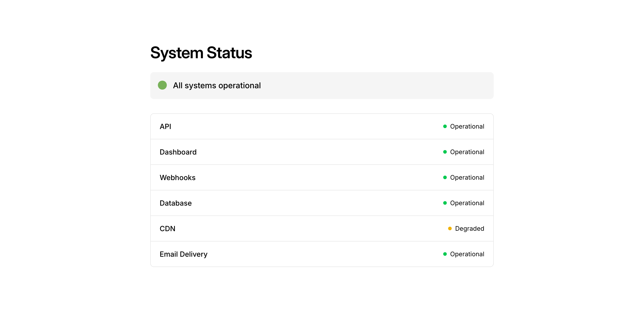
Task: Click Operational text in Webhooks row
Action: click(467, 178)
